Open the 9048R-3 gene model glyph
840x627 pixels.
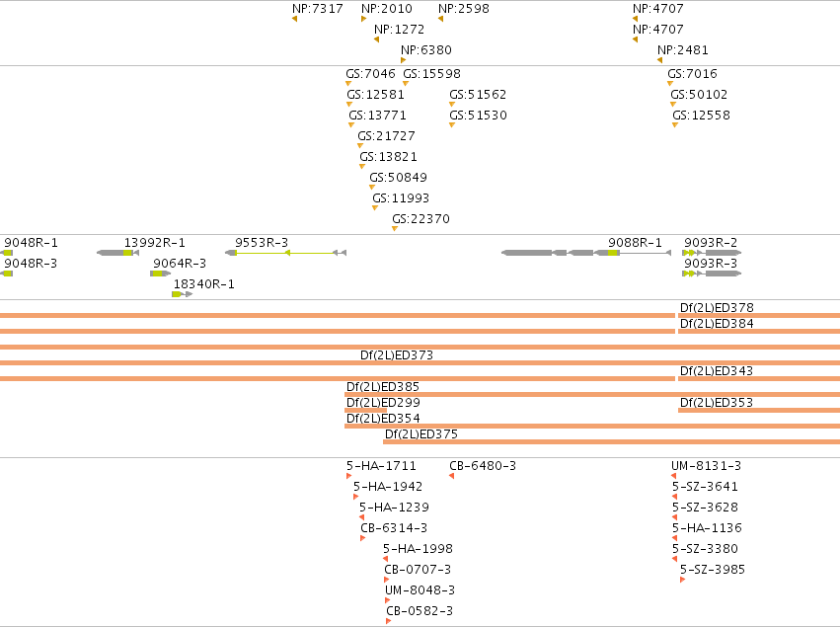[7, 274]
